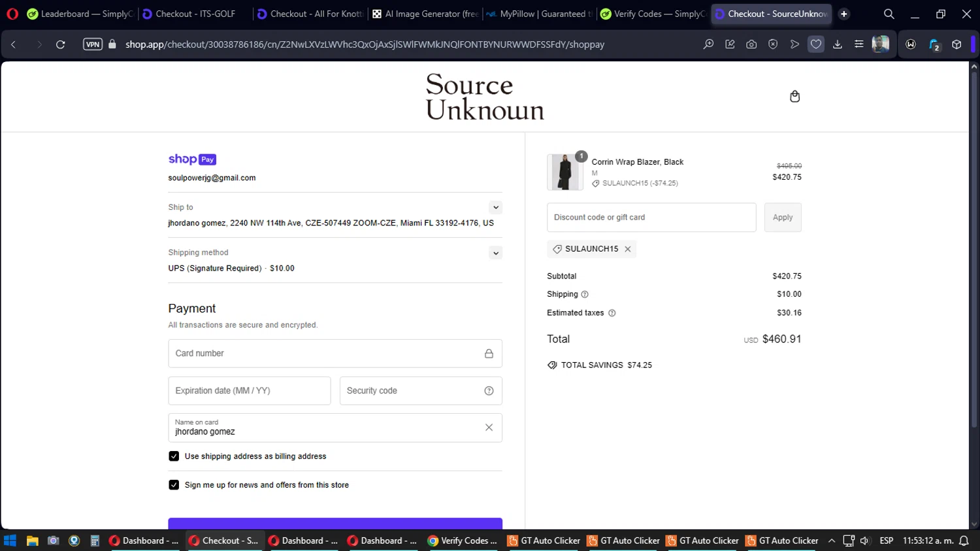Switch to AI Image Generator tab
The height and width of the screenshot is (551, 980).
pyautogui.click(x=425, y=14)
